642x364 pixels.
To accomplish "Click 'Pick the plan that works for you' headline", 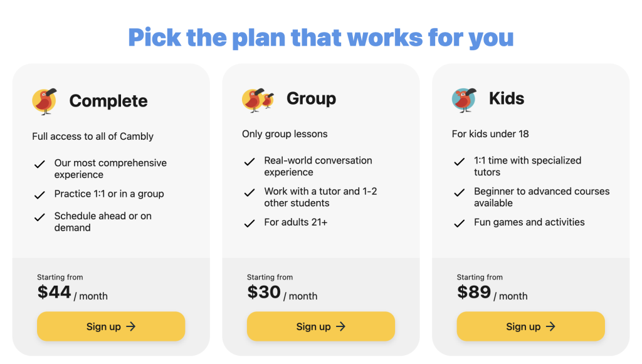I will [x=321, y=38].
